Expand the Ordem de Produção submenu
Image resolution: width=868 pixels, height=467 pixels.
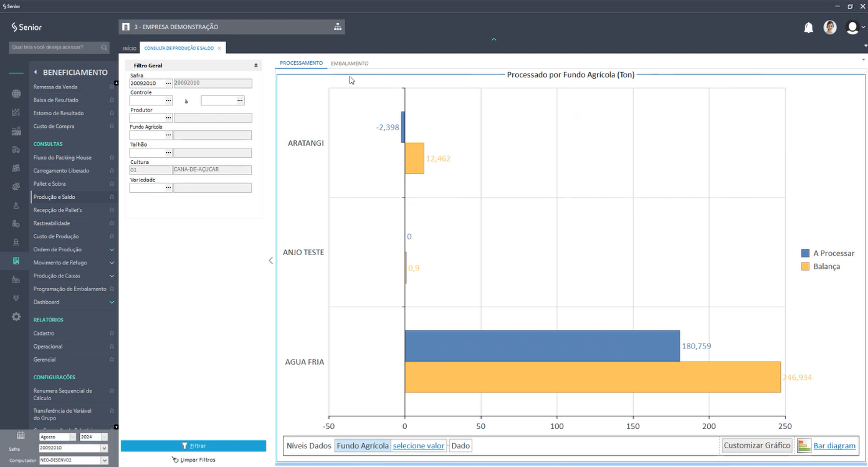(112, 250)
